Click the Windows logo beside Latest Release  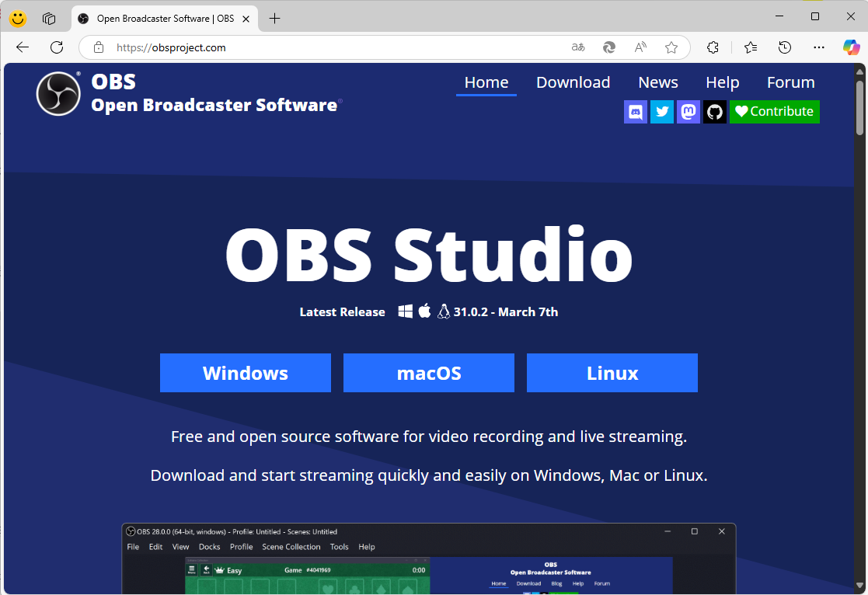pyautogui.click(x=405, y=311)
